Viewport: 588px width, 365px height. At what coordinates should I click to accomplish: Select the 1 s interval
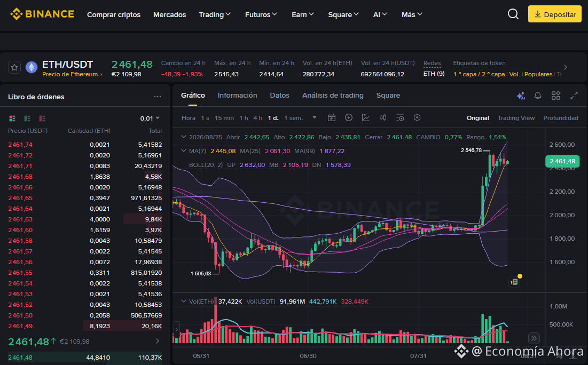tap(205, 118)
